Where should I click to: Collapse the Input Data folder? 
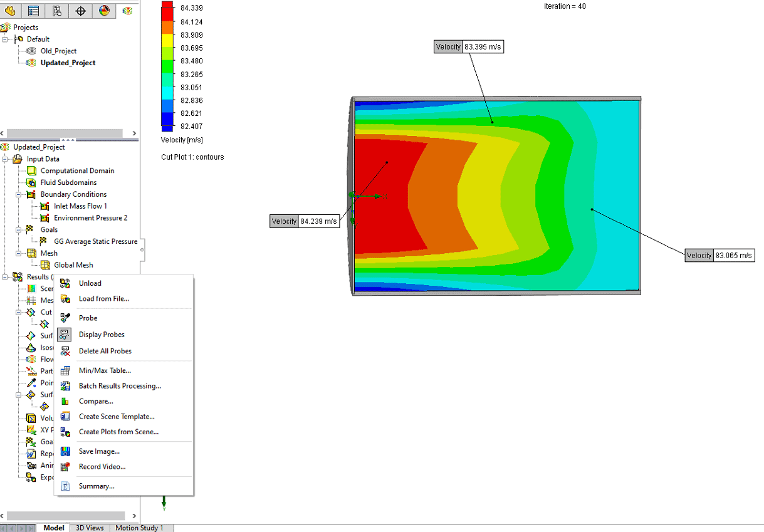tap(6, 159)
